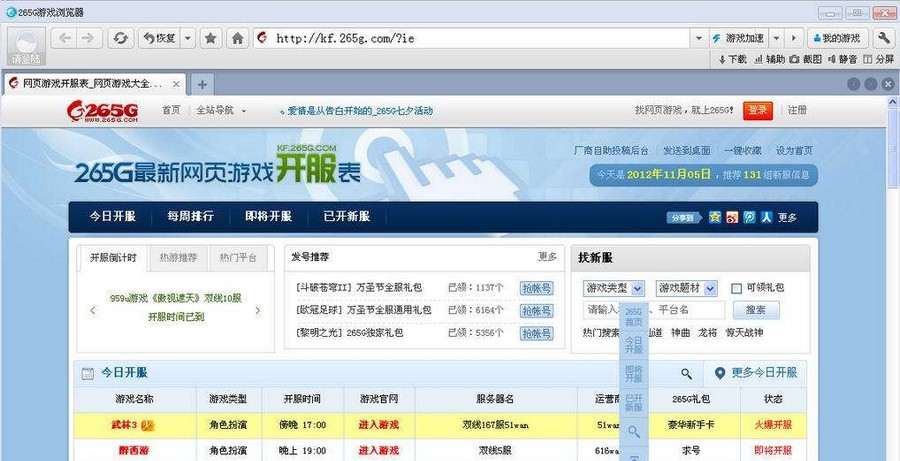Close the 网页游戏开服表 tab
The image size is (900, 461).
[176, 84]
